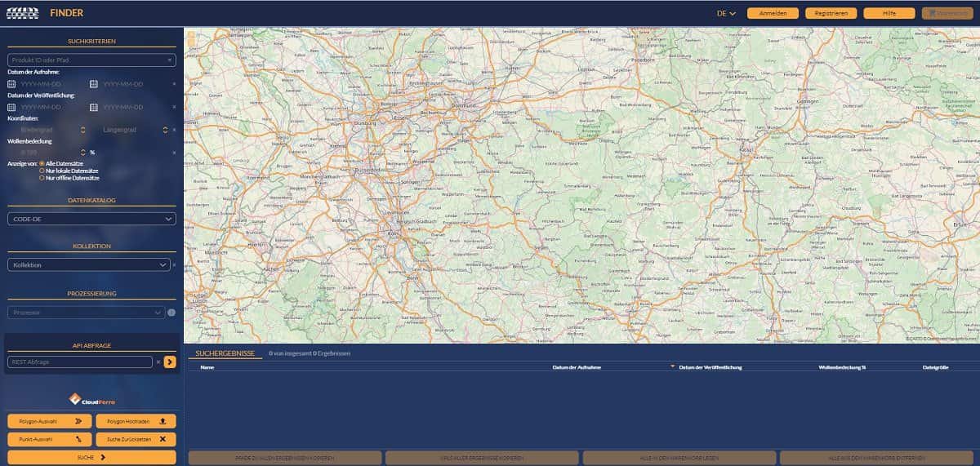Clear the Koordinaten fields
Screen dimensions: 980x466
coord(173,130)
